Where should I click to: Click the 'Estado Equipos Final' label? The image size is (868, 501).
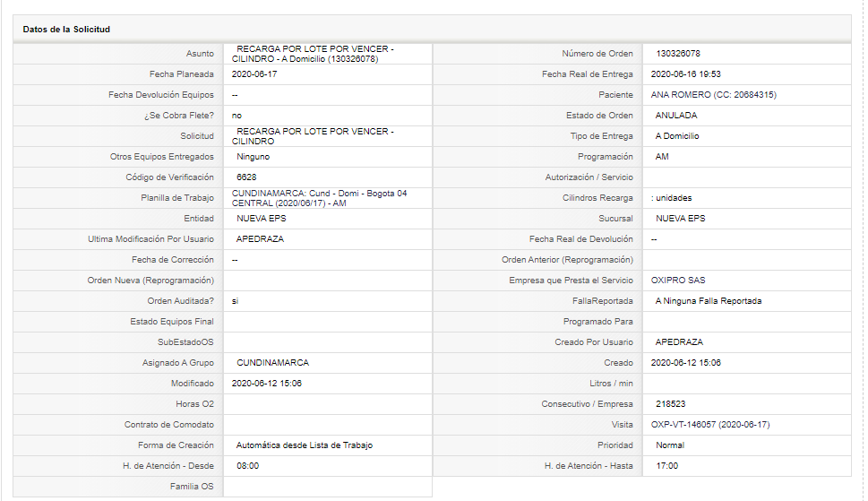point(172,322)
